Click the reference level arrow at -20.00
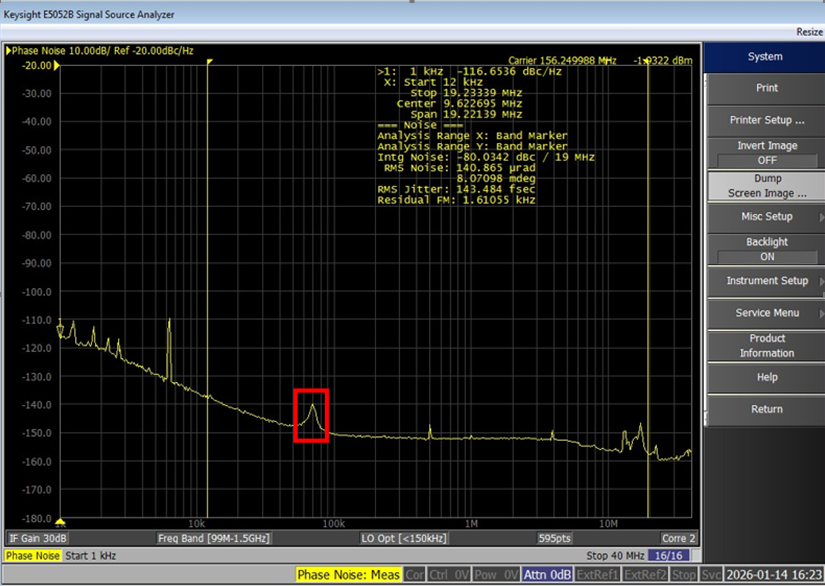 pyautogui.click(x=57, y=66)
